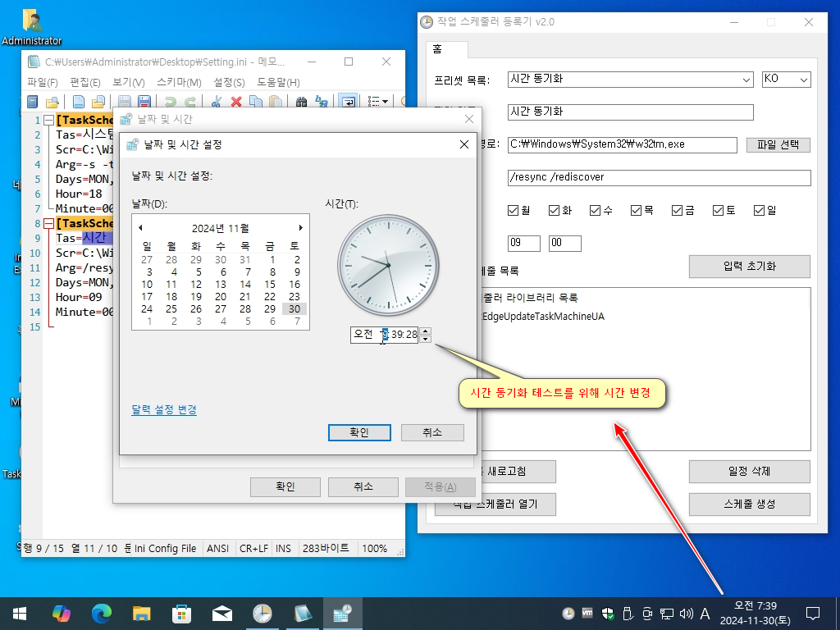Go to next month in the calendar
Viewport: 840px width, 630px height.
(300, 228)
